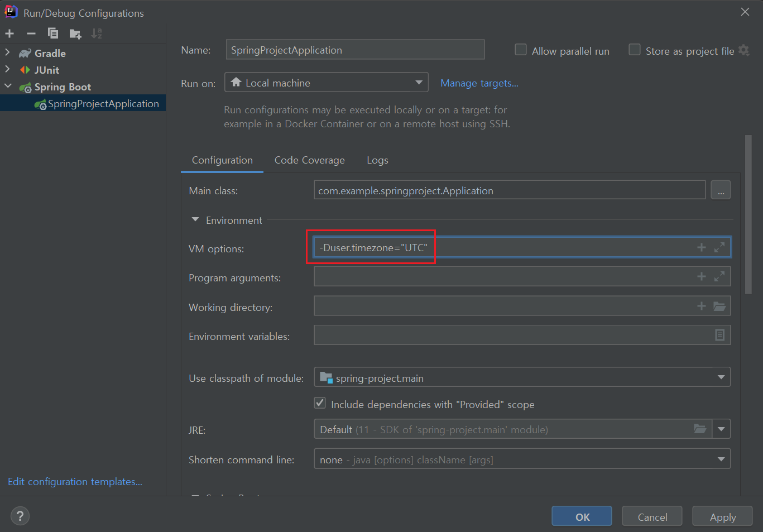Viewport: 763px width, 532px height.
Task: Confirm with the OK button
Action: coord(582,516)
